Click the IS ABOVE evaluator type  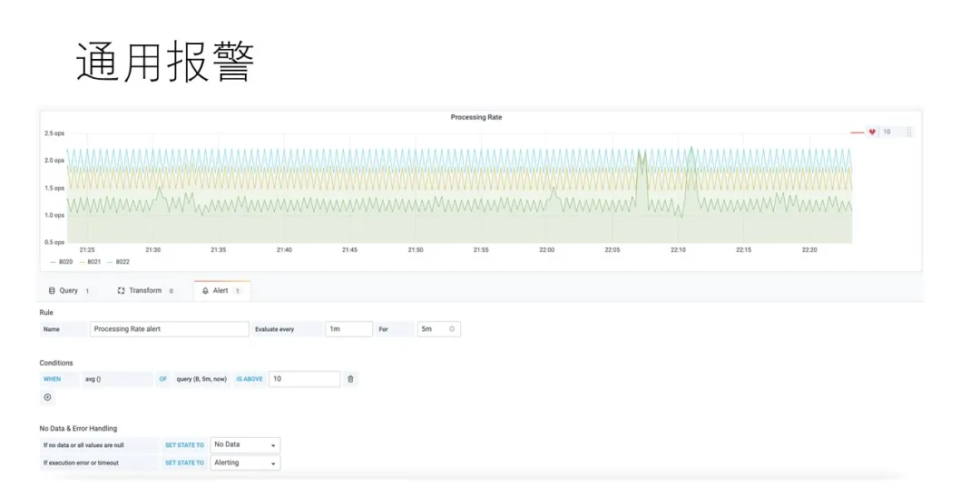pyautogui.click(x=250, y=379)
